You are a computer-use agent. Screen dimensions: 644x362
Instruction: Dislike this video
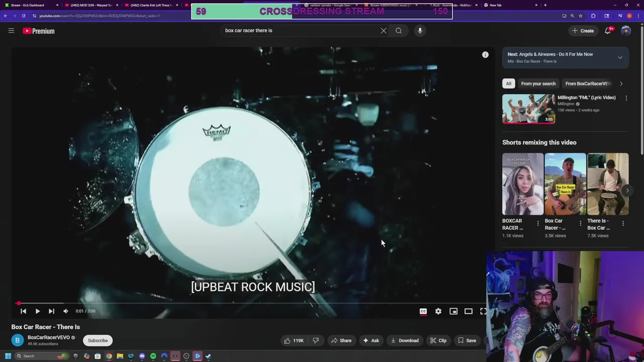(316, 340)
